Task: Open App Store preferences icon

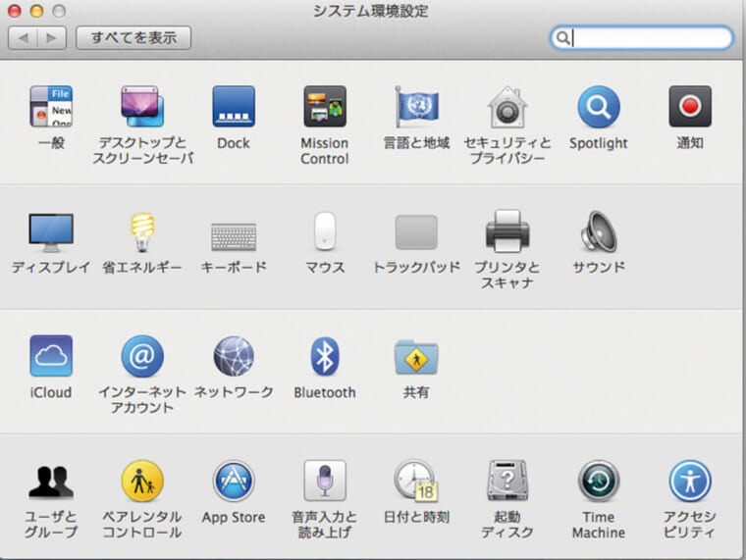Action: coord(234,481)
